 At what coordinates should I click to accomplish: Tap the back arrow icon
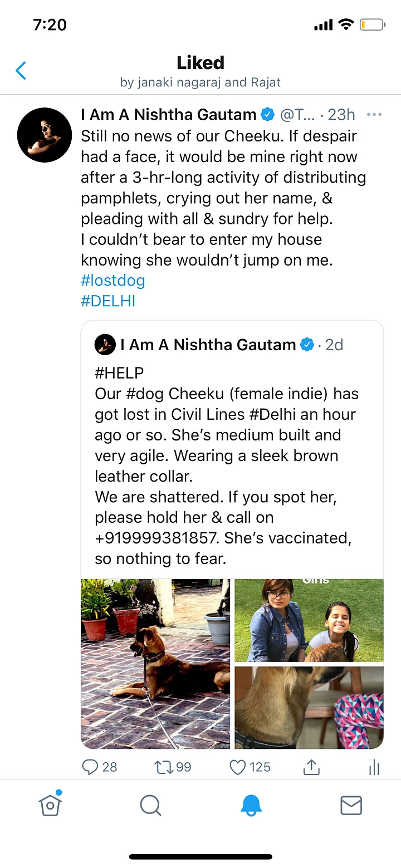click(x=21, y=71)
